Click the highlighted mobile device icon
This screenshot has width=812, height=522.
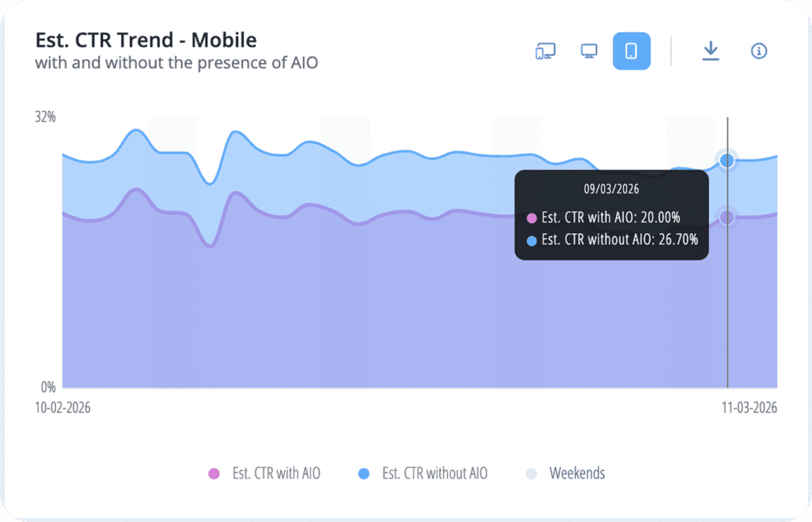point(631,51)
